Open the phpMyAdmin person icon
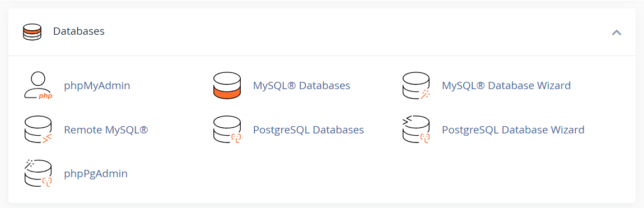This screenshot has height=208, width=644. 38,86
